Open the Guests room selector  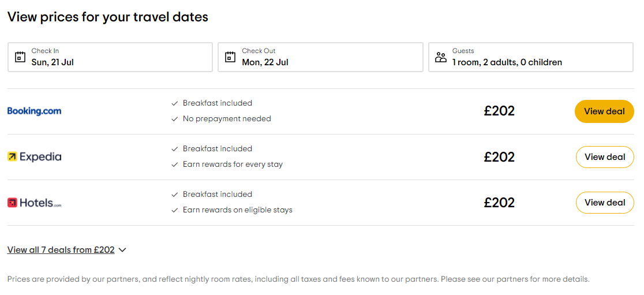pos(530,57)
